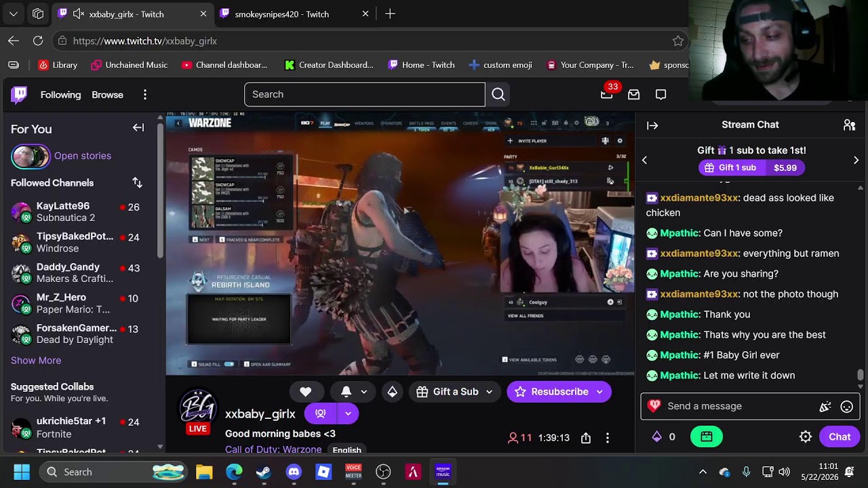Click the search magnifier button
868x488 pixels.
click(498, 94)
